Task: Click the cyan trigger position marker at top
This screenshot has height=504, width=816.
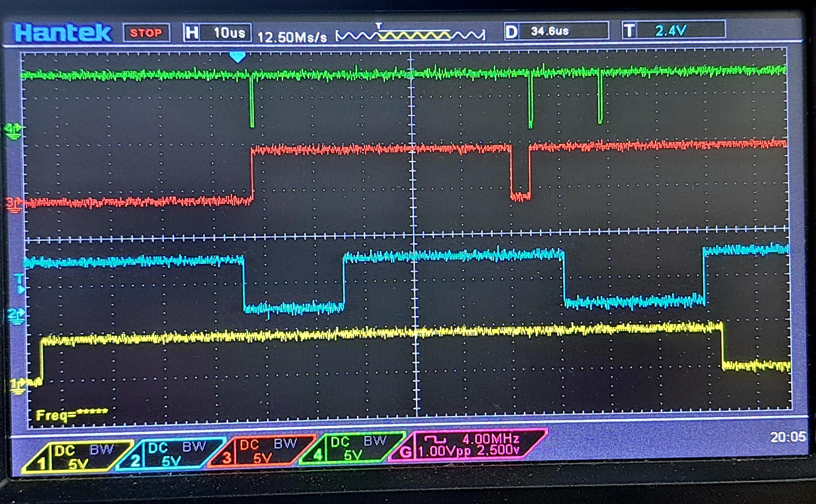Action: pyautogui.click(x=237, y=57)
